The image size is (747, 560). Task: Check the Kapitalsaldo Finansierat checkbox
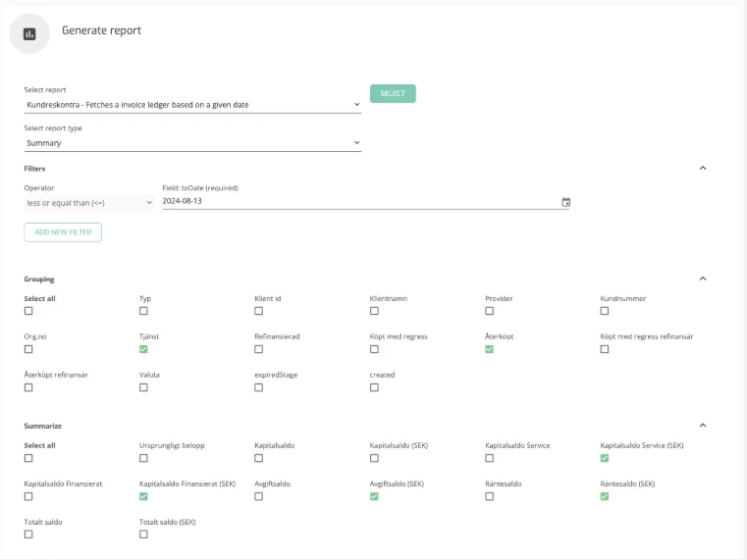pos(28,496)
